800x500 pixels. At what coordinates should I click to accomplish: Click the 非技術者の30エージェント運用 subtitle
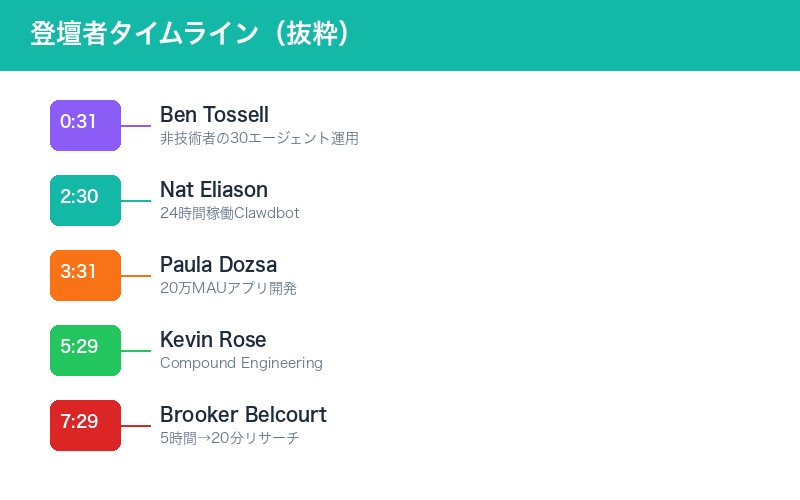click(x=259, y=139)
